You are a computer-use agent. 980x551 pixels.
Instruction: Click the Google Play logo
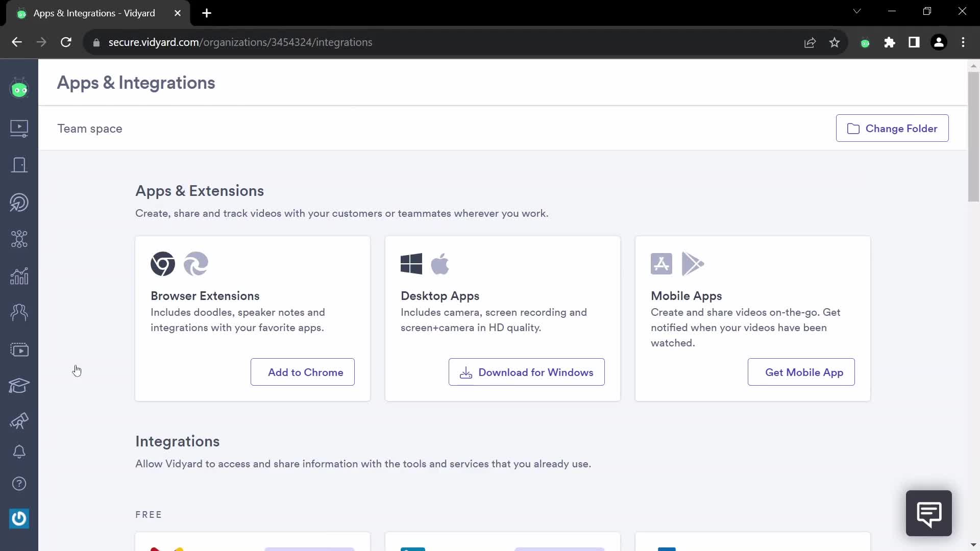pos(693,264)
